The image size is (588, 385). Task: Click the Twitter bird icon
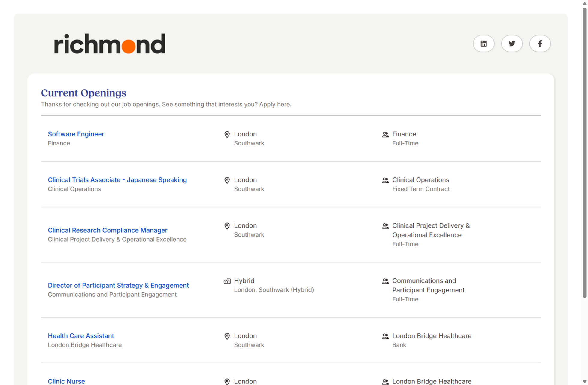pos(512,44)
